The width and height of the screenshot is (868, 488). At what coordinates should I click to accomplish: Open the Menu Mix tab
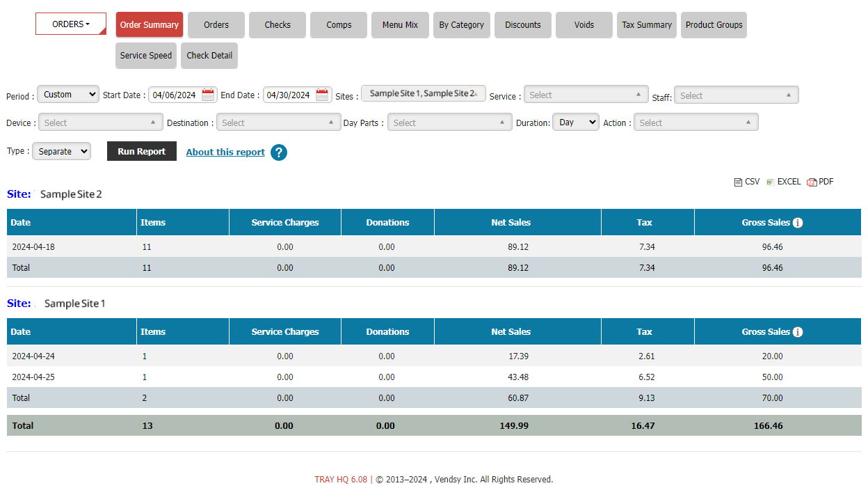[x=400, y=25]
